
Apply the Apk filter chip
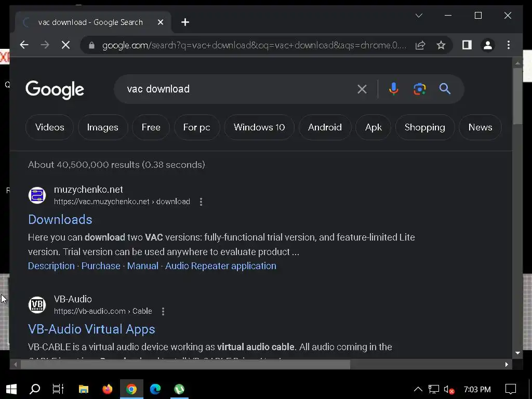373,127
